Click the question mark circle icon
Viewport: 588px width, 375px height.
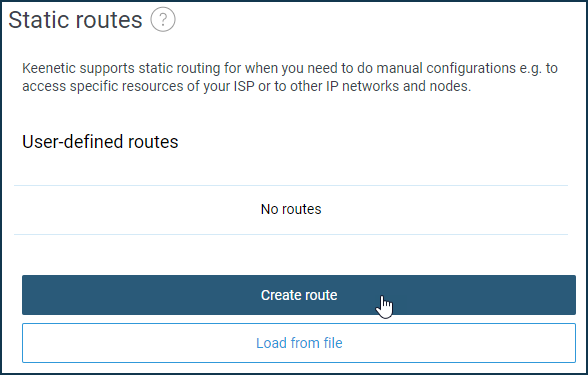click(x=163, y=20)
